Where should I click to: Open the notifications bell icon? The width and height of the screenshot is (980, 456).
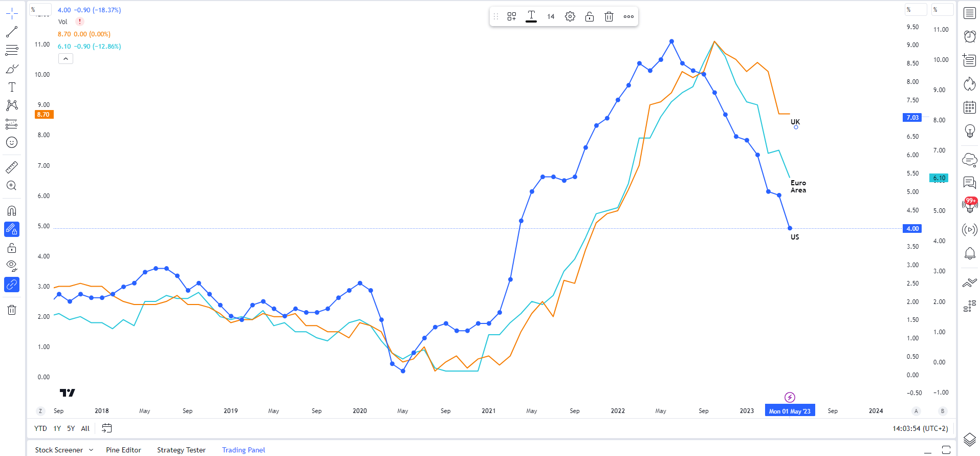pos(970,253)
